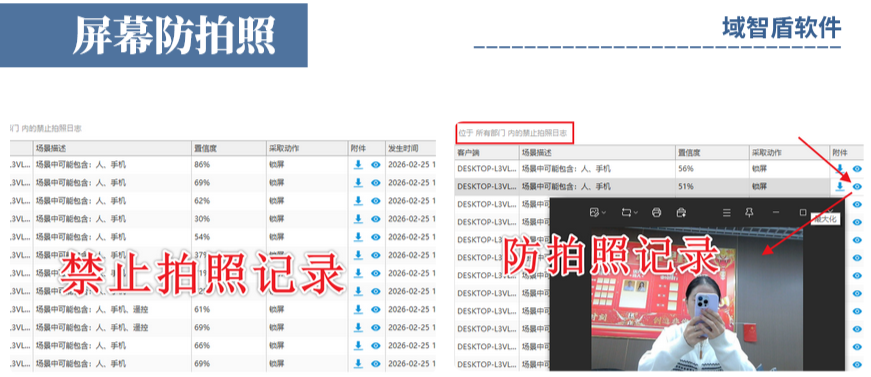Viewport: 871px width, 377px height.
Task: Download attachment of the 62% confidence row
Action: (358, 200)
